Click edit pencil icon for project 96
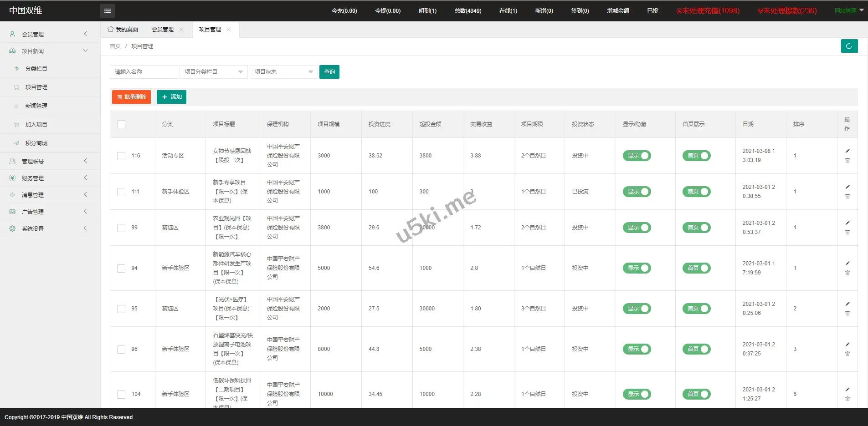This screenshot has width=868, height=426. (847, 345)
